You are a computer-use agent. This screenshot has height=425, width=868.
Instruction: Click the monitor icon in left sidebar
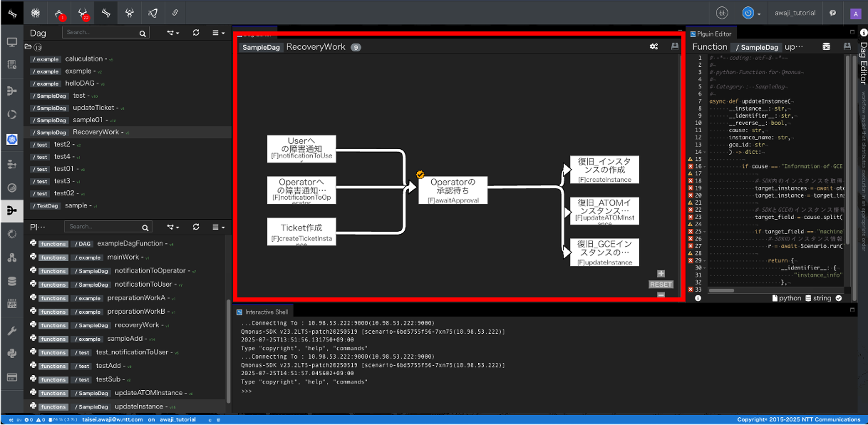[x=12, y=42]
